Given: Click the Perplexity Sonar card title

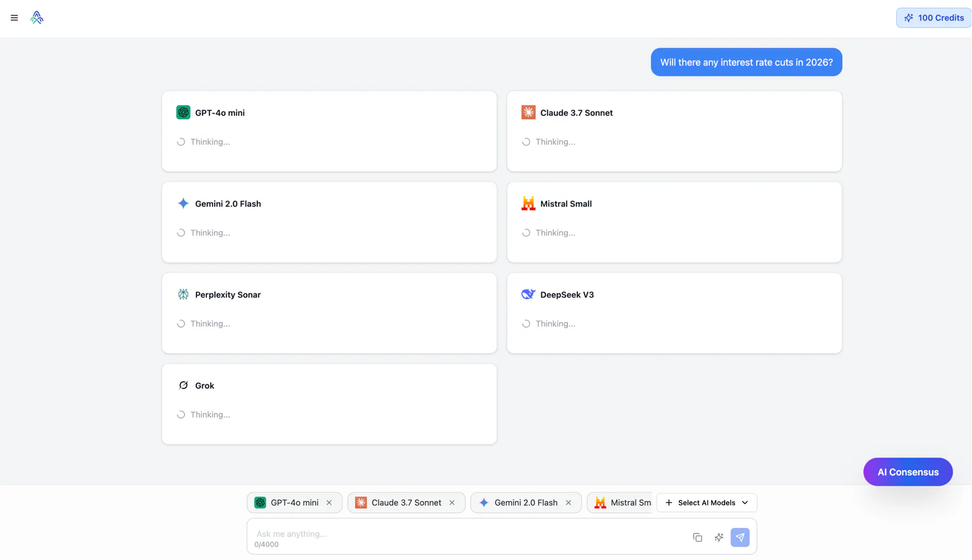Looking at the screenshot, I should click(x=228, y=295).
